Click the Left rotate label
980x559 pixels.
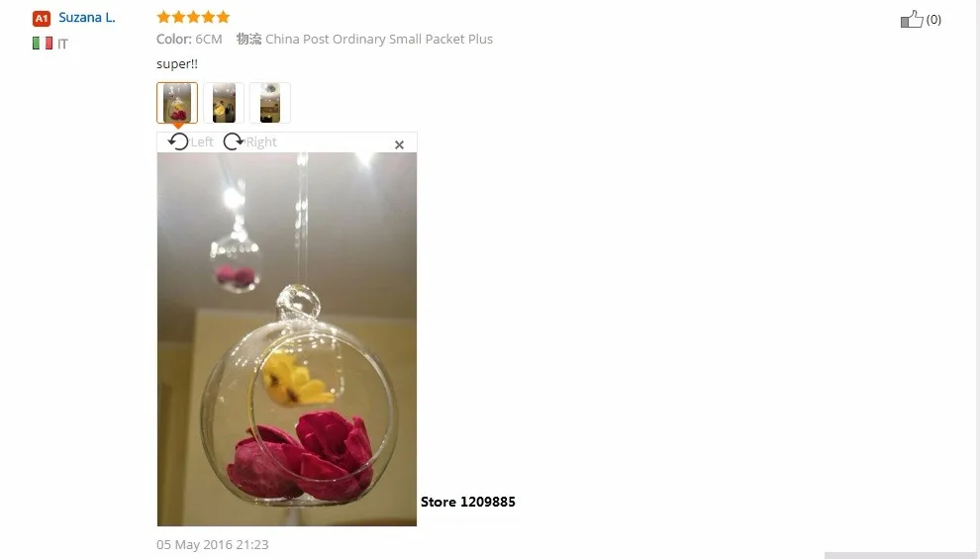(x=202, y=142)
